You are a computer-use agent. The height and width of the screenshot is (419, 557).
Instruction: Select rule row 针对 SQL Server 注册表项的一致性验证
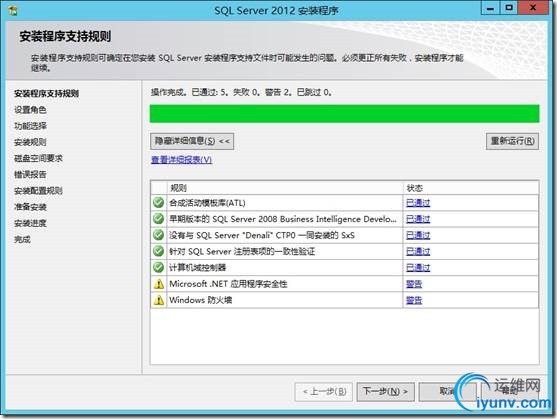click(x=345, y=251)
